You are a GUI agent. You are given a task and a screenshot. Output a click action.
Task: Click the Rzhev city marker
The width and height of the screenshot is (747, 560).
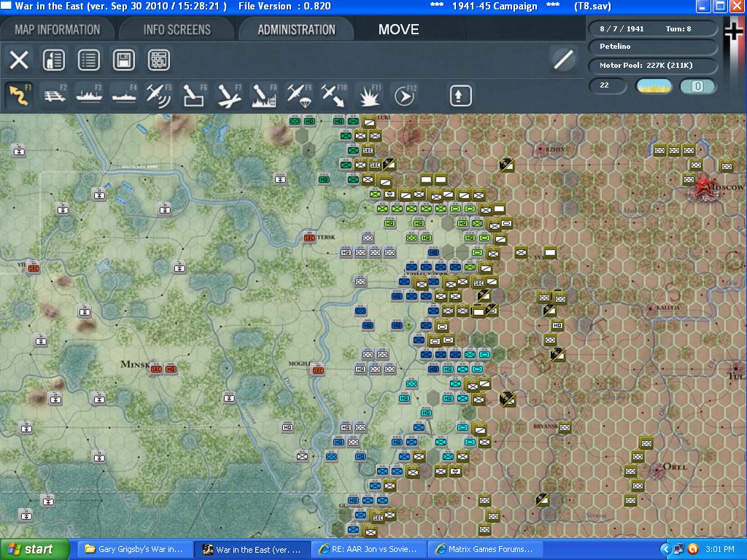point(541,150)
